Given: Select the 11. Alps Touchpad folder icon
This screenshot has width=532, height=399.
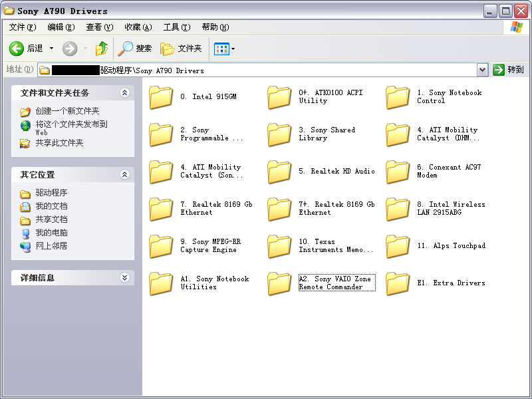Looking at the screenshot, I should (x=398, y=246).
